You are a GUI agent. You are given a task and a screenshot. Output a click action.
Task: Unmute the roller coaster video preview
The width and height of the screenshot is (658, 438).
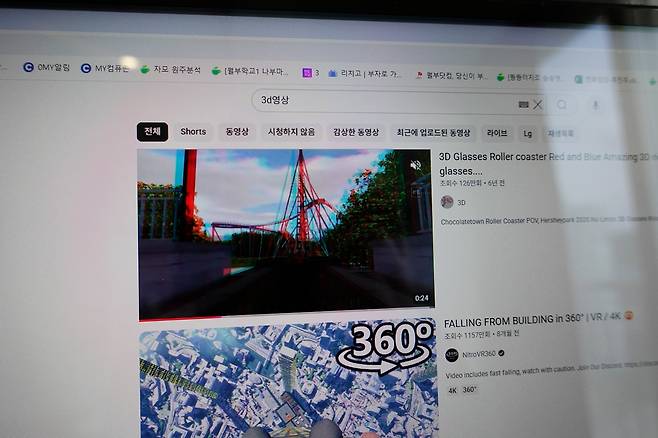[x=415, y=165]
